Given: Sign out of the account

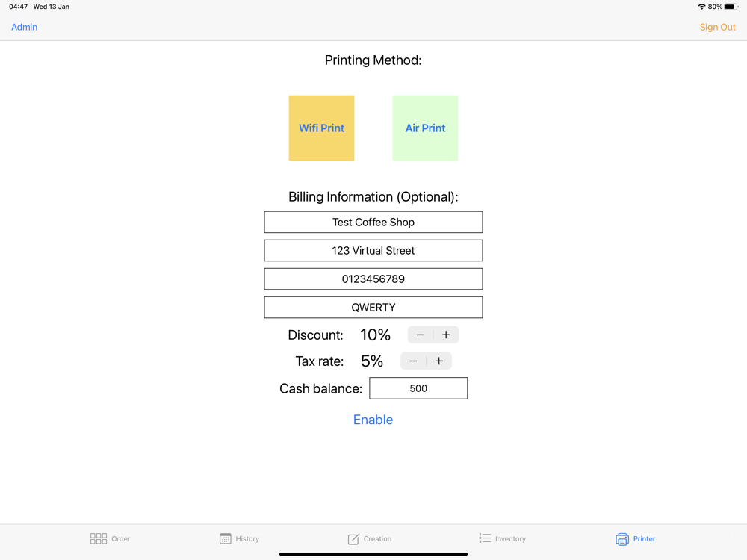Looking at the screenshot, I should click(717, 27).
